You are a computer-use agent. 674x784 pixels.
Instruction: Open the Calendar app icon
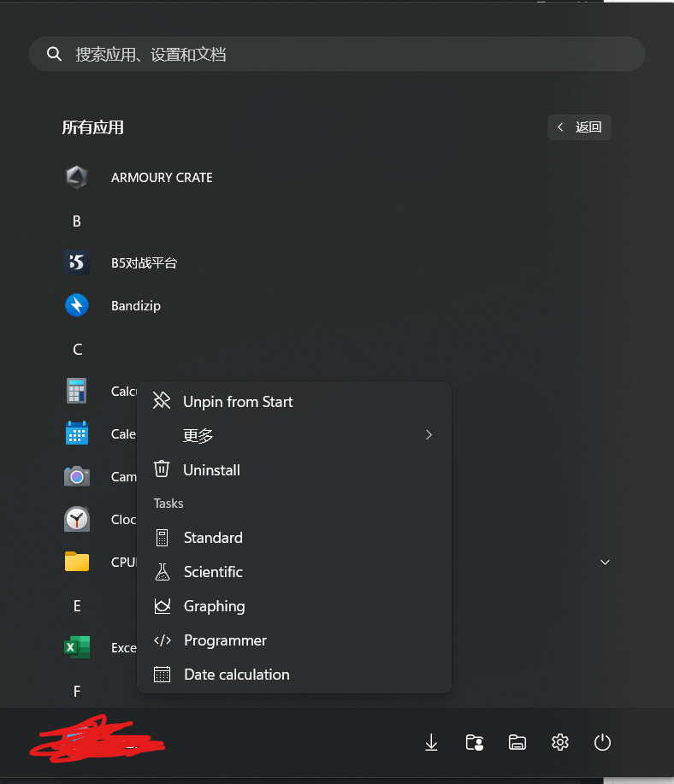pyautogui.click(x=77, y=433)
